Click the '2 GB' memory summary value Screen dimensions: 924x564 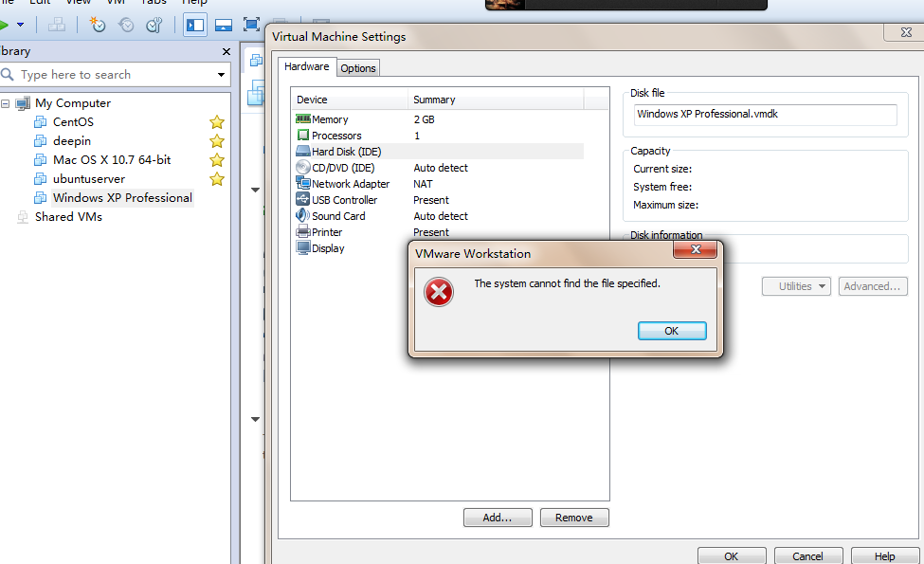[x=424, y=119]
